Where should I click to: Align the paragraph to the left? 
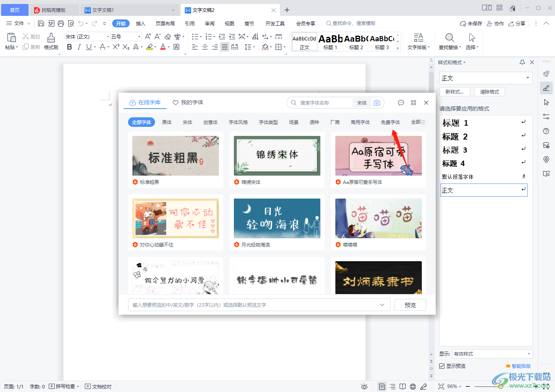click(x=195, y=47)
